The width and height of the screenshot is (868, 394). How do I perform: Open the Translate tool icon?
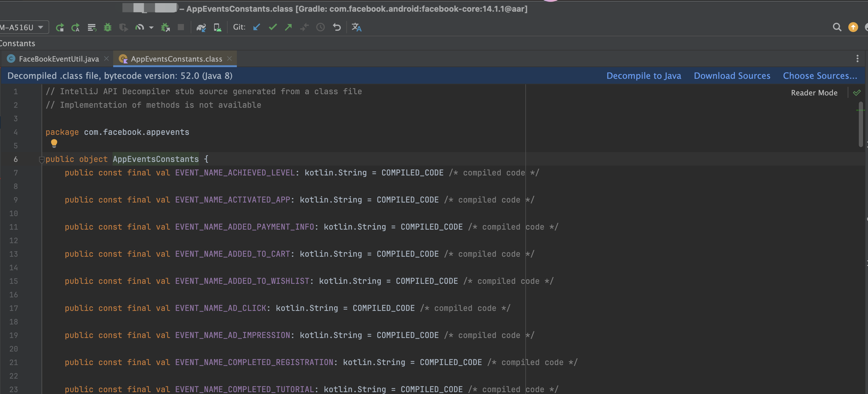356,27
